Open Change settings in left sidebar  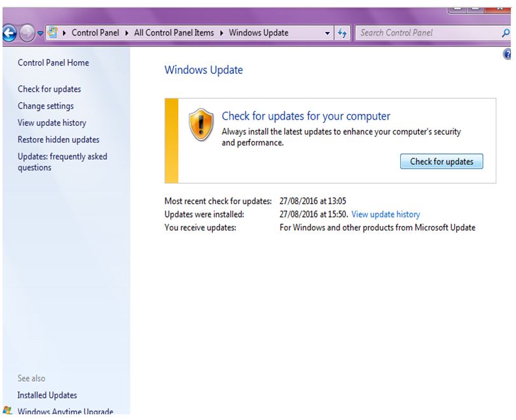pyautogui.click(x=45, y=106)
